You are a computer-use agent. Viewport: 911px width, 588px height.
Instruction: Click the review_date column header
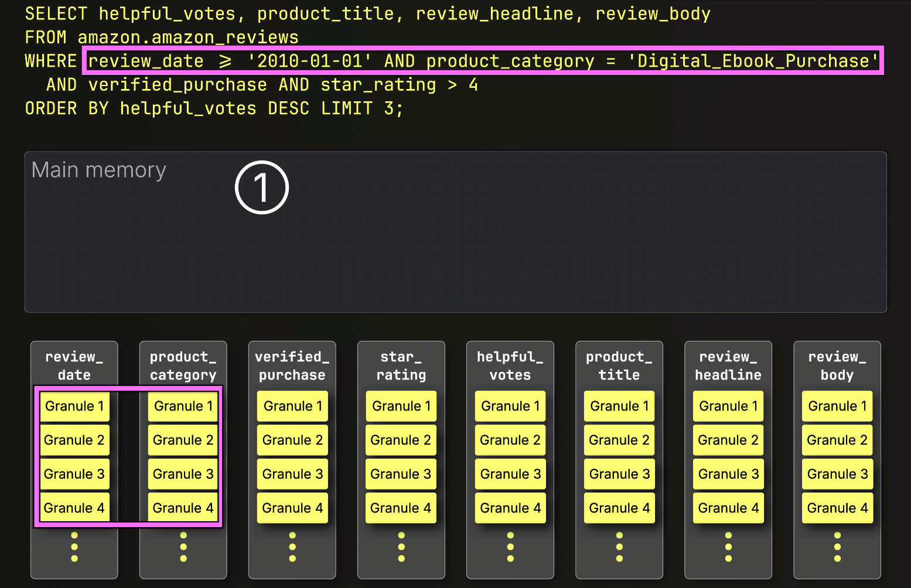point(74,366)
